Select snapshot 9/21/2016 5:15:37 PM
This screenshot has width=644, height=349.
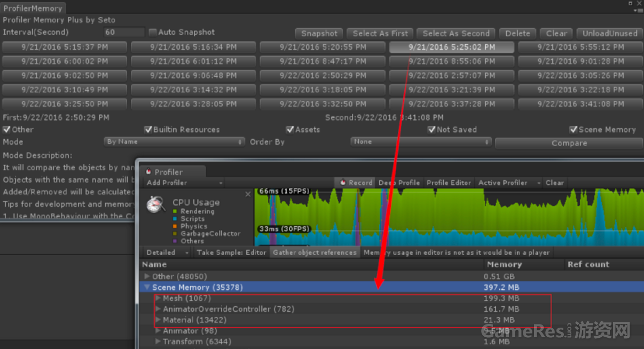pos(65,47)
